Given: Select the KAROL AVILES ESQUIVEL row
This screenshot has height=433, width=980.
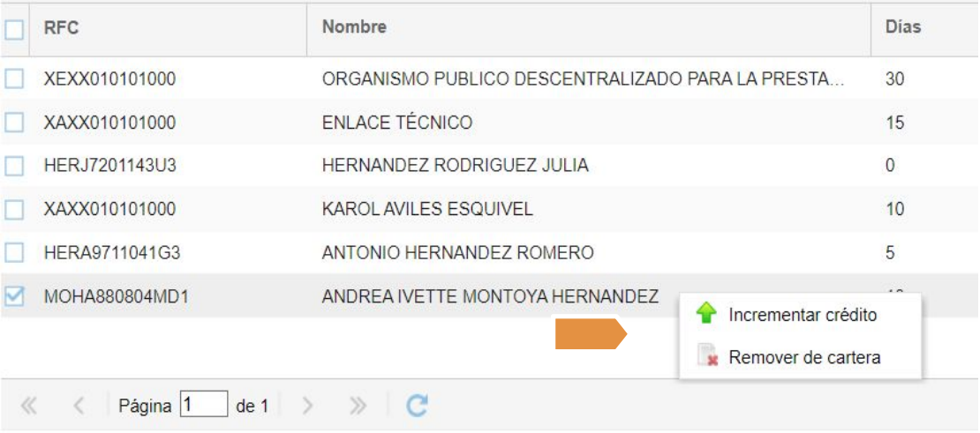Looking at the screenshot, I should pos(427,209).
